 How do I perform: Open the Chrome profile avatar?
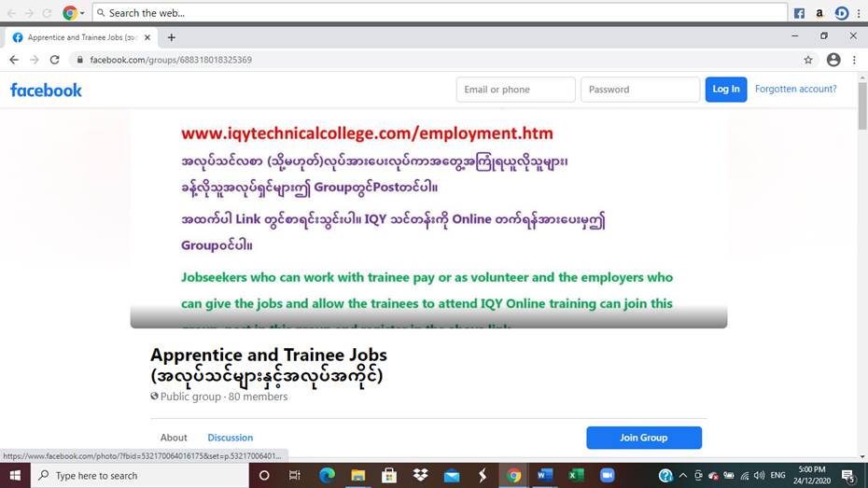833,60
